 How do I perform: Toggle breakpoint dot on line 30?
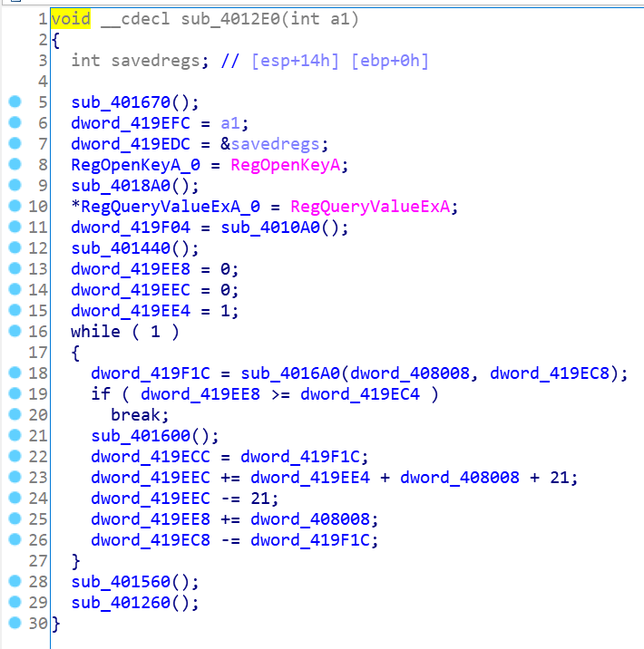15,623
